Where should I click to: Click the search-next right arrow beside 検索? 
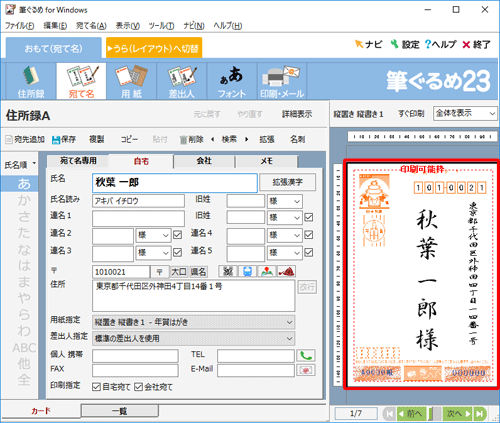(x=247, y=139)
